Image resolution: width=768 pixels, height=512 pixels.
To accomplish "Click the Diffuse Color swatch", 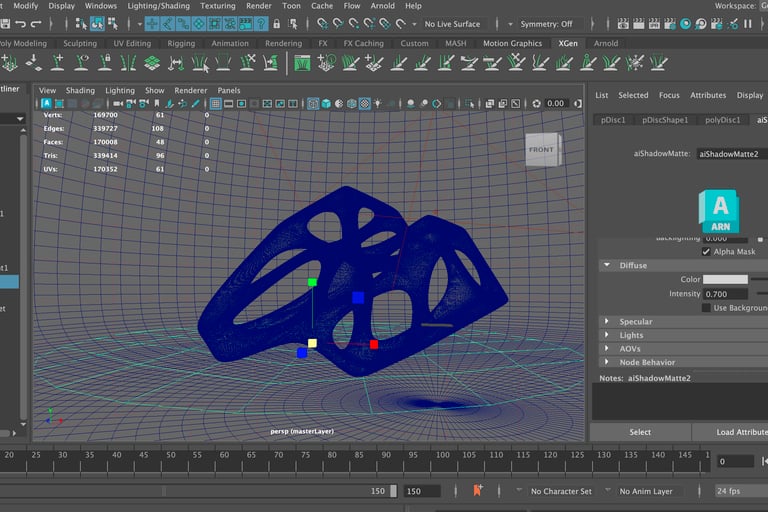I will pyautogui.click(x=725, y=280).
